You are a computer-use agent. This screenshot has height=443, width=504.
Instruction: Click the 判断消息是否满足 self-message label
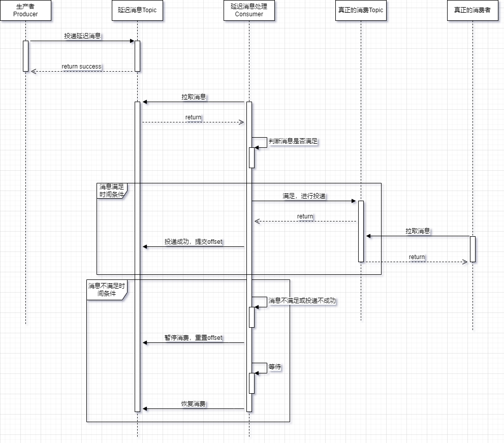coord(293,141)
